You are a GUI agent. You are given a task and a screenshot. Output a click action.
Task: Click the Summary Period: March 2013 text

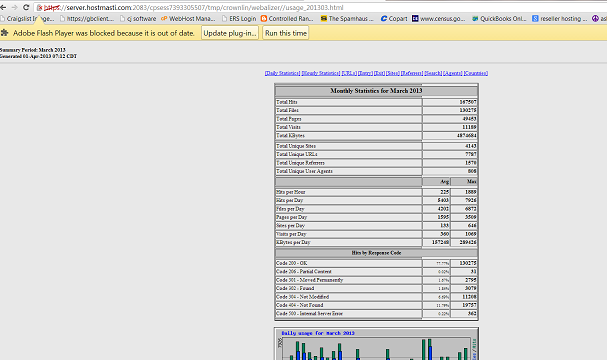coord(33,50)
